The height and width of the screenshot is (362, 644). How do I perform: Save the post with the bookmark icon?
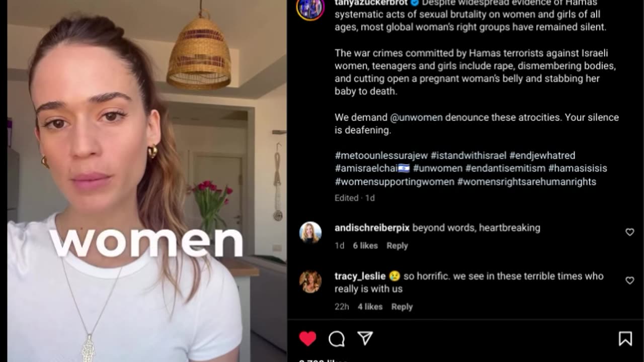coord(625,339)
